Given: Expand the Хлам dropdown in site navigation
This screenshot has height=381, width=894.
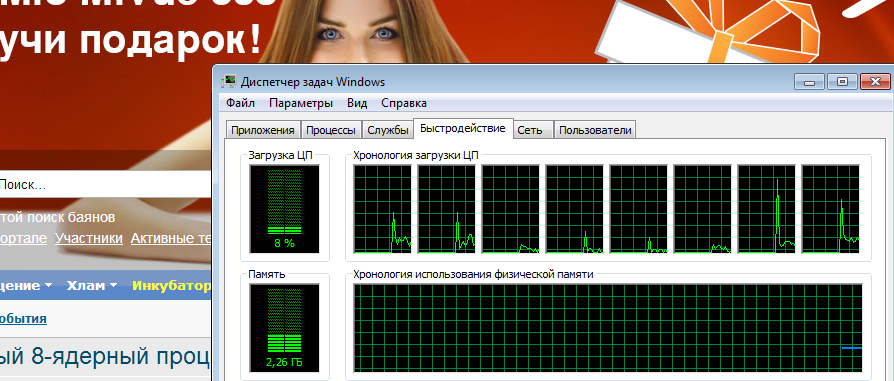Looking at the screenshot, I should (92, 285).
